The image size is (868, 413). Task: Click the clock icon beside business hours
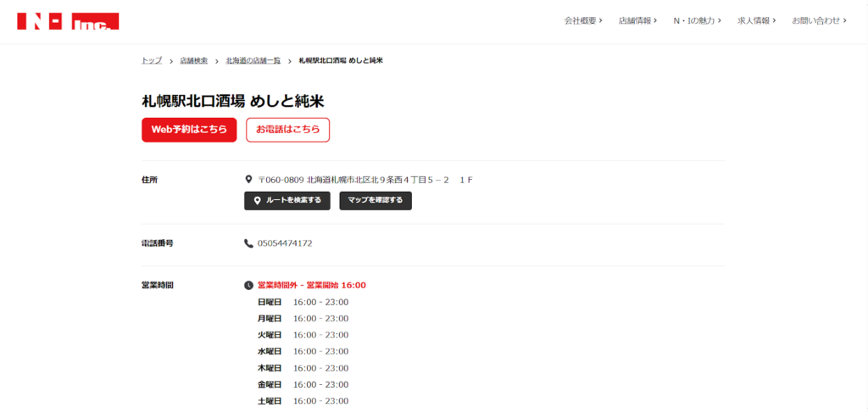(248, 286)
